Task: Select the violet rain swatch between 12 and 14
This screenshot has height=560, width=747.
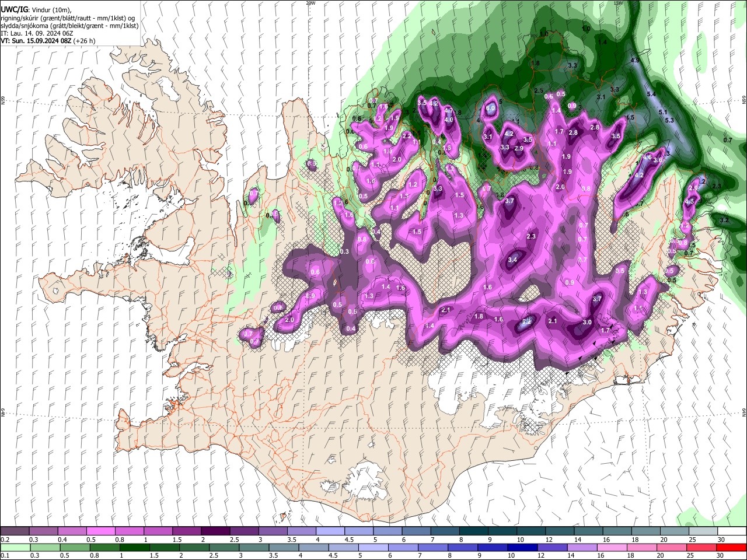Action: pos(551,547)
